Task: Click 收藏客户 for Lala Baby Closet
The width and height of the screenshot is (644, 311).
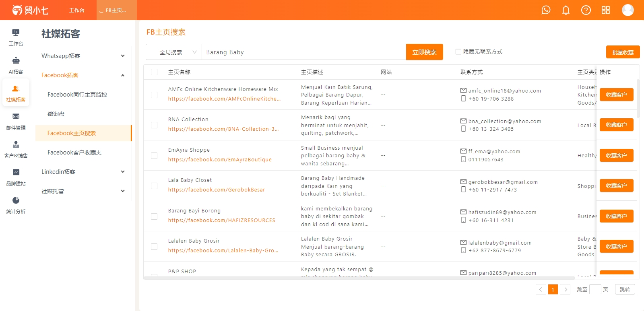Action: coord(617,185)
